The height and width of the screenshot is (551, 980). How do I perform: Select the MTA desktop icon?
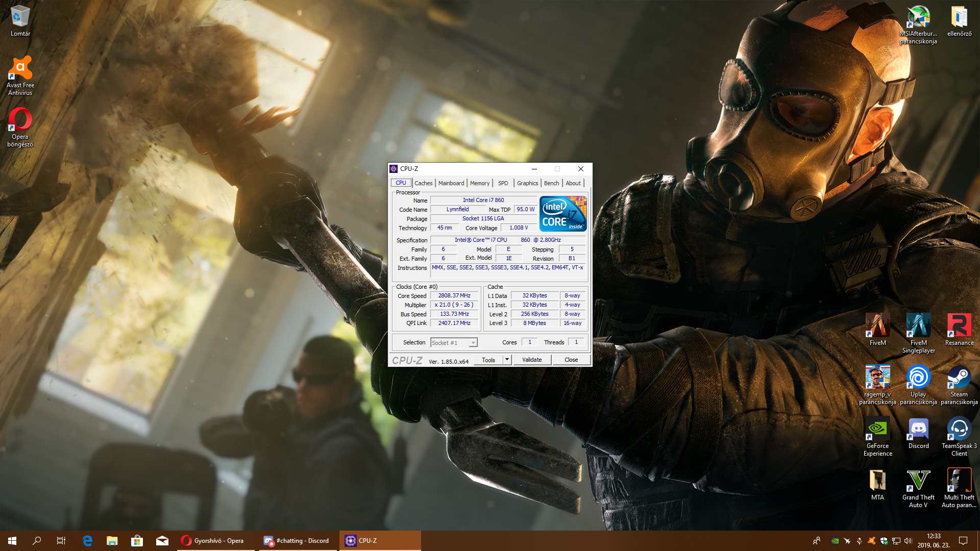tap(877, 485)
